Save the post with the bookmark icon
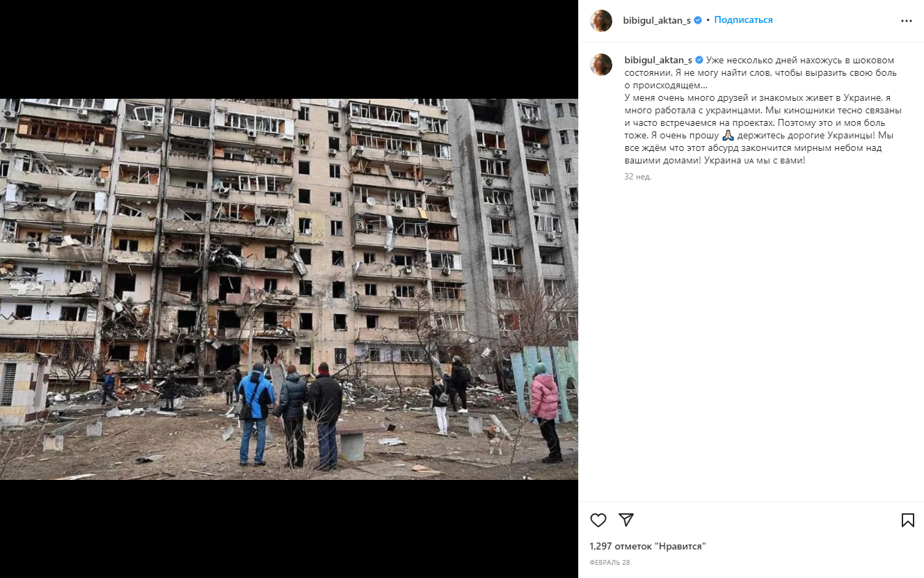Screen dimensions: 924x578 click(x=907, y=520)
